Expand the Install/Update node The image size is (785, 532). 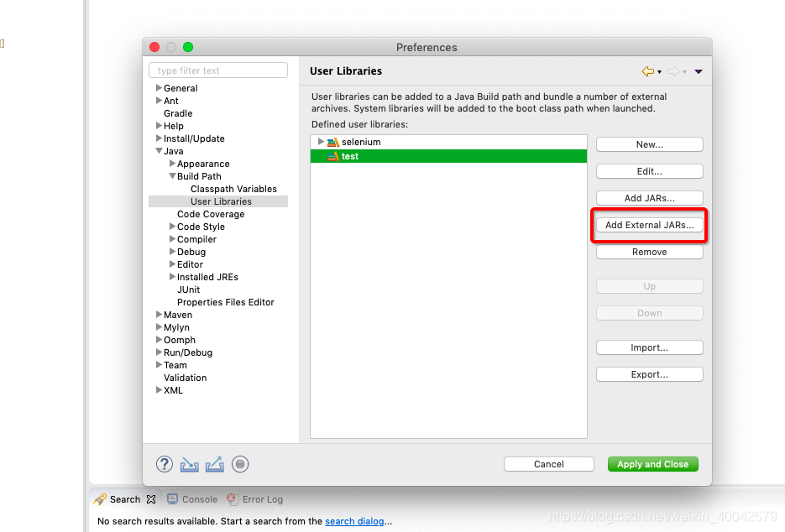click(x=159, y=138)
